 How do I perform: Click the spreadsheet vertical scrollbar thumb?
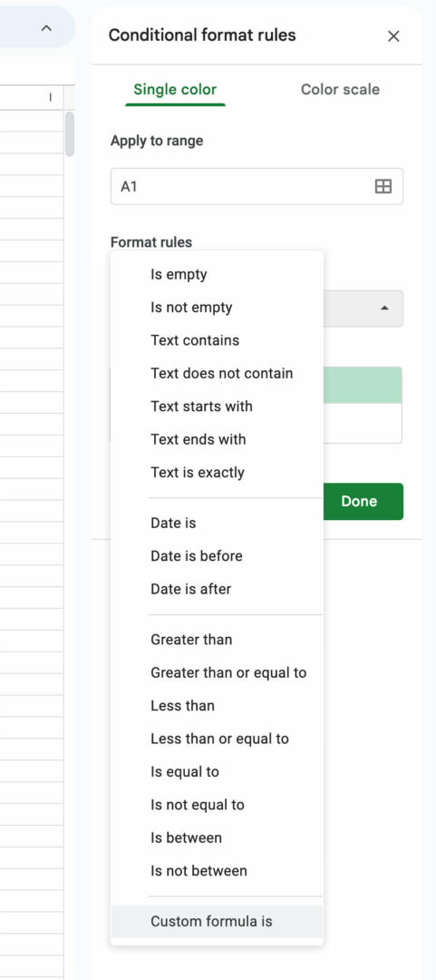pos(69,133)
